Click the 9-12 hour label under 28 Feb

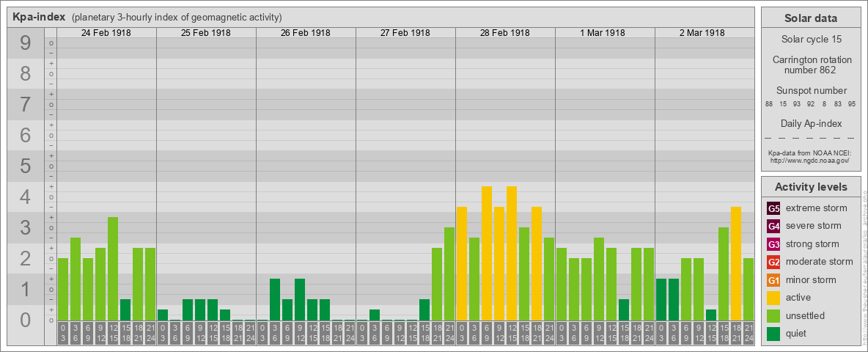499,333
